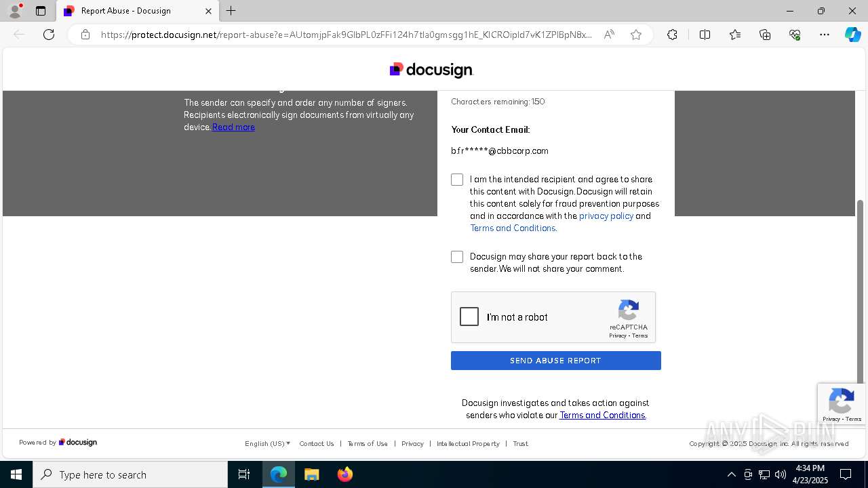The width and height of the screenshot is (868, 488).
Task: Toggle split screen view
Action: coord(705,35)
